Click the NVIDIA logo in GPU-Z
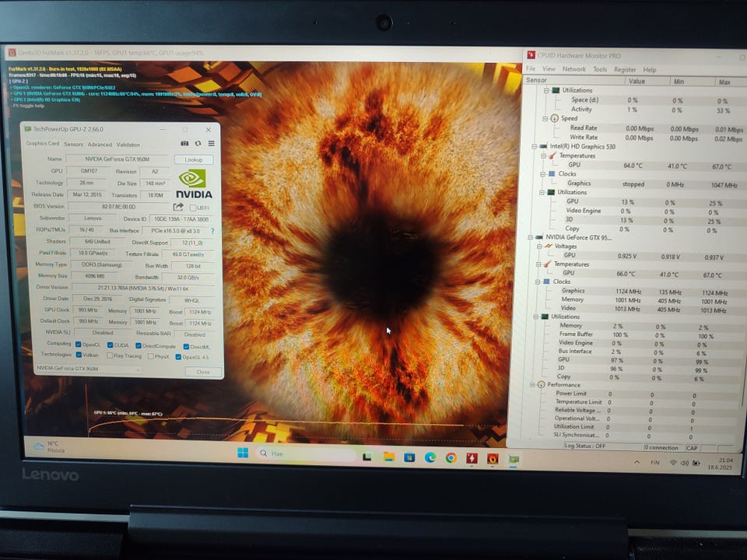Screen dimensions: 747x560 pos(194,184)
